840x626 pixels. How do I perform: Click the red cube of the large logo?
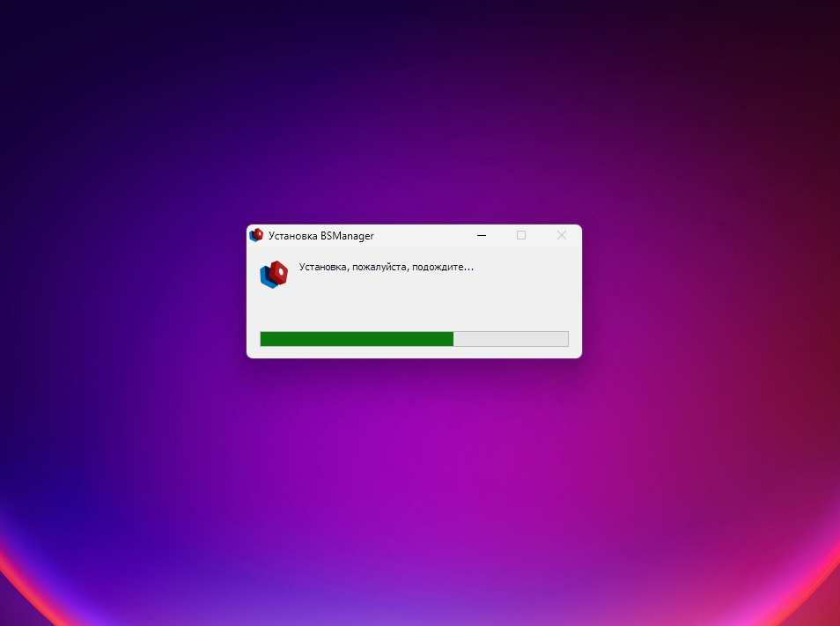coord(279,271)
